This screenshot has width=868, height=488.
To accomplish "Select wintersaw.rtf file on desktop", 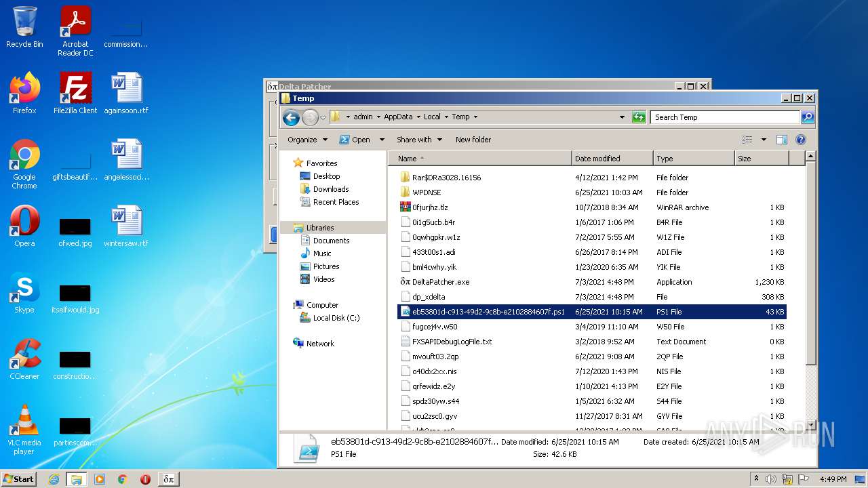I will tap(126, 226).
